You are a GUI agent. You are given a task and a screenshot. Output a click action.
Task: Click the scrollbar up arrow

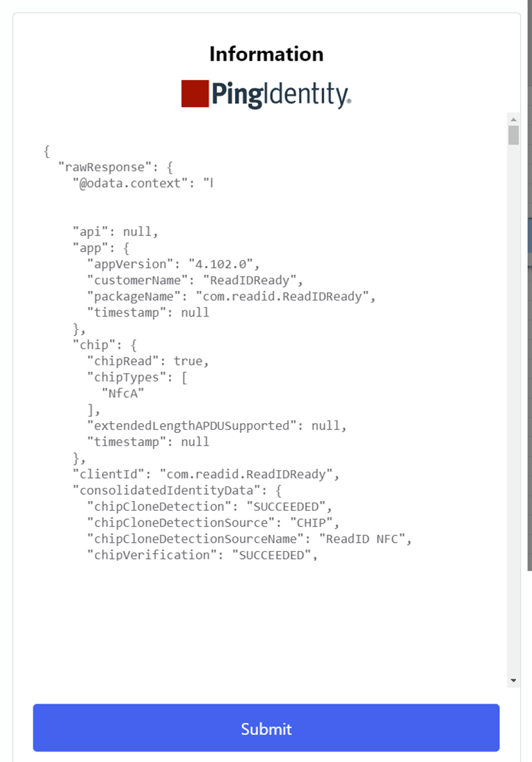[x=513, y=119]
